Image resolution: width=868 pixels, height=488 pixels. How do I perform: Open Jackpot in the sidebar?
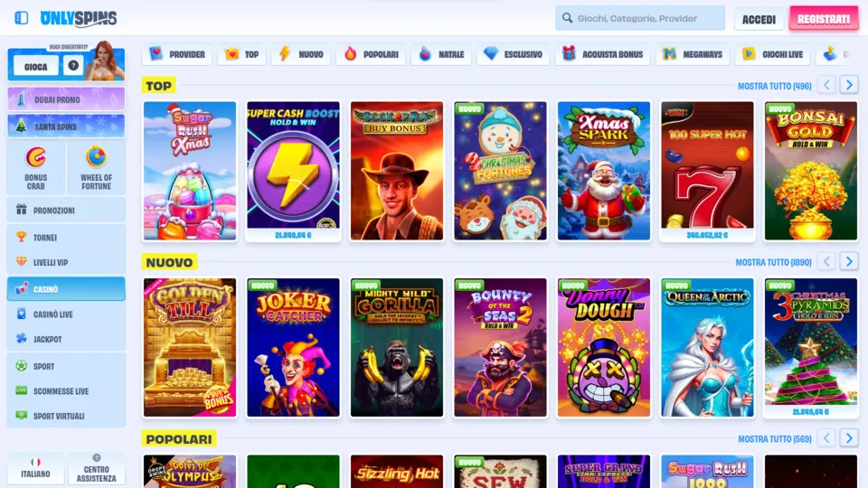pyautogui.click(x=66, y=339)
